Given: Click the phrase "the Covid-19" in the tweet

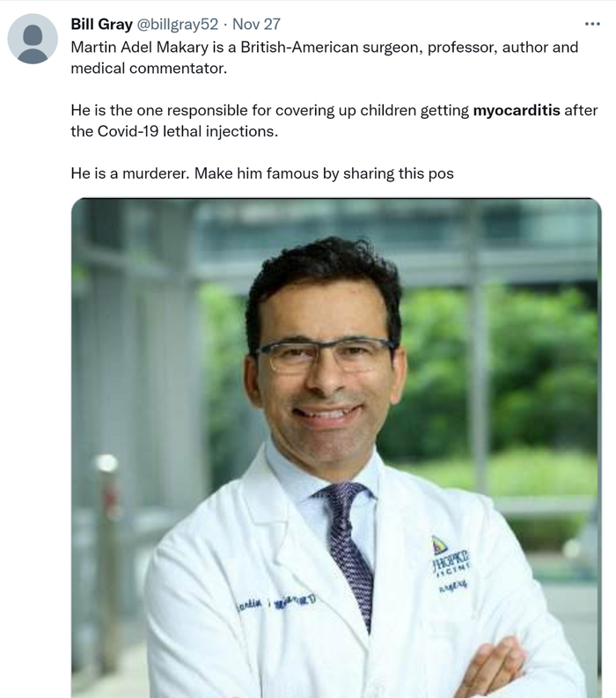Looking at the screenshot, I should tap(114, 131).
